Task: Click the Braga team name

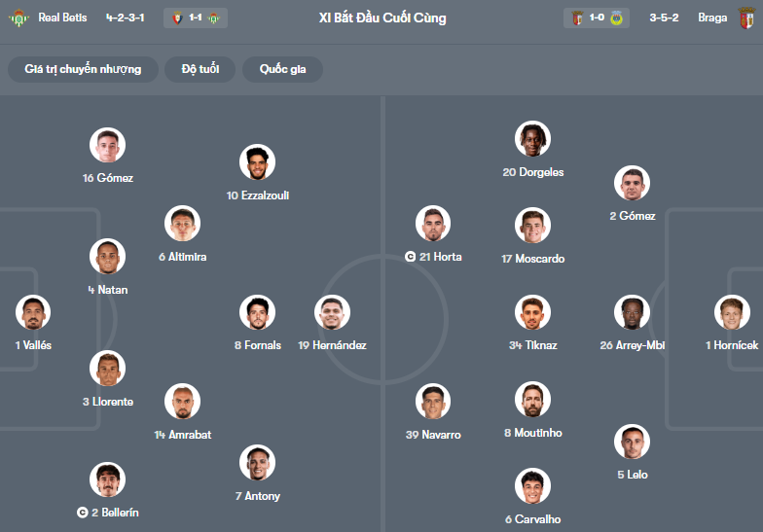Action: pos(711,18)
